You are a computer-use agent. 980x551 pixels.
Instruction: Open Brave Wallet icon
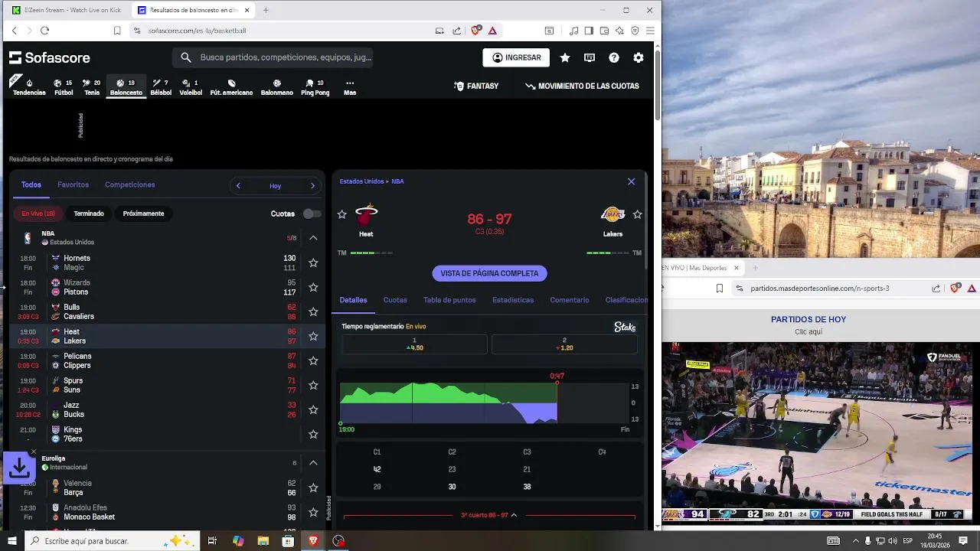pyautogui.click(x=604, y=31)
